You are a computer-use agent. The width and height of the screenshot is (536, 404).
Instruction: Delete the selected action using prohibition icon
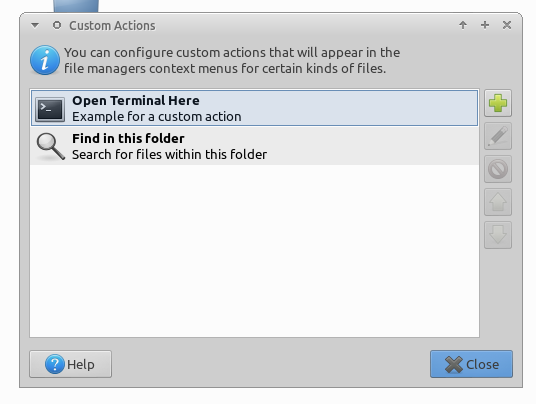click(x=498, y=169)
